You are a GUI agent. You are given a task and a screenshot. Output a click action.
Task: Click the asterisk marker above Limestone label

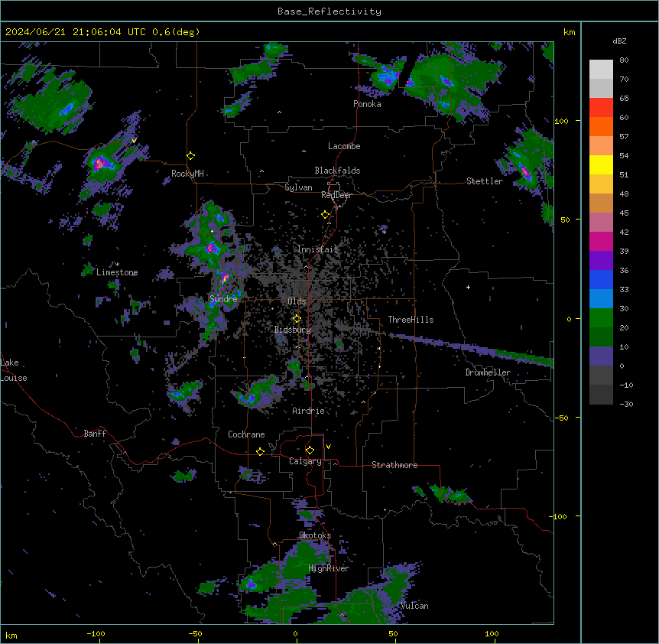coord(117,265)
